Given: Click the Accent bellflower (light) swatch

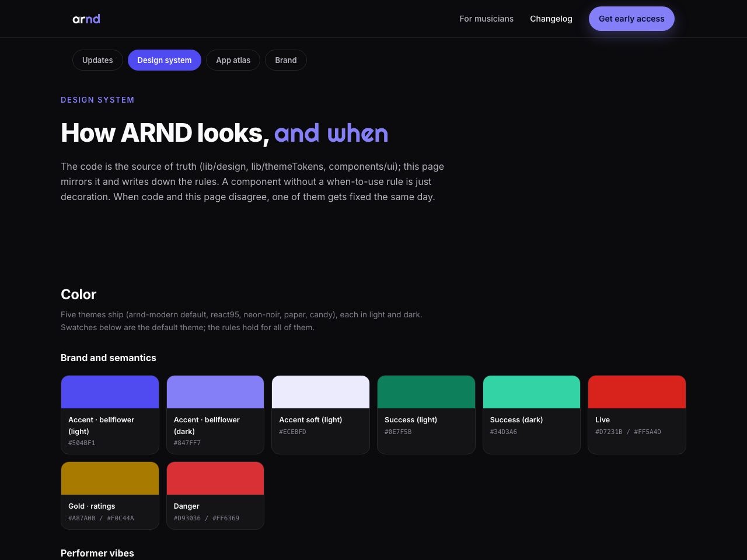Looking at the screenshot, I should point(110,392).
